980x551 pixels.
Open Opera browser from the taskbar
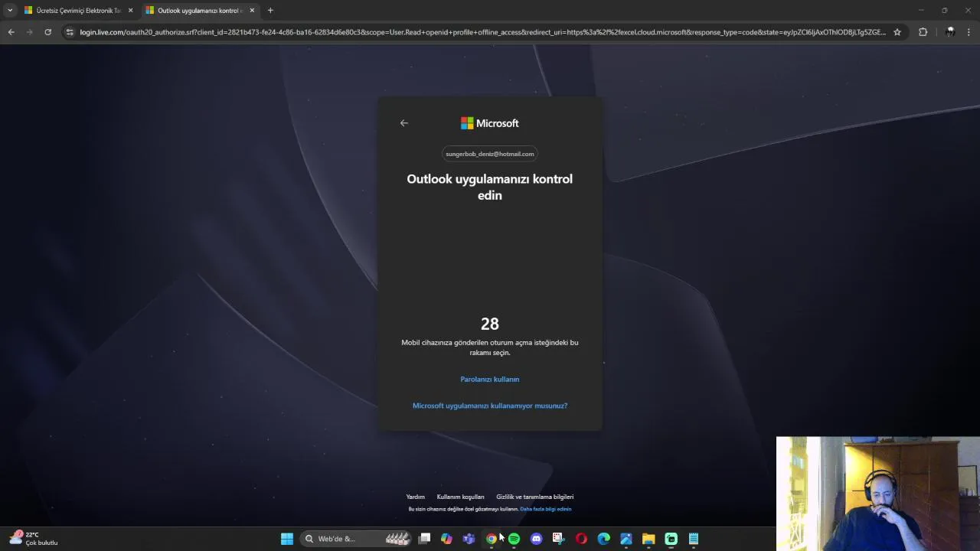click(581, 539)
